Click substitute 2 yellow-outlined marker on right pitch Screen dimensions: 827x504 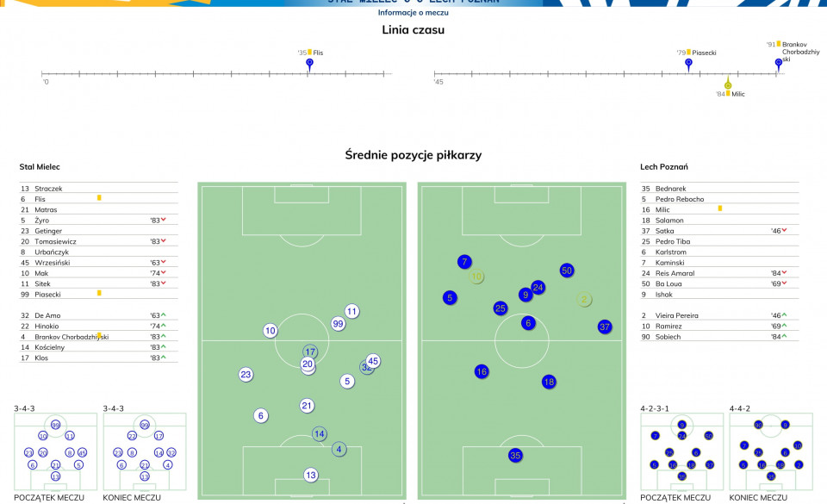(x=584, y=300)
